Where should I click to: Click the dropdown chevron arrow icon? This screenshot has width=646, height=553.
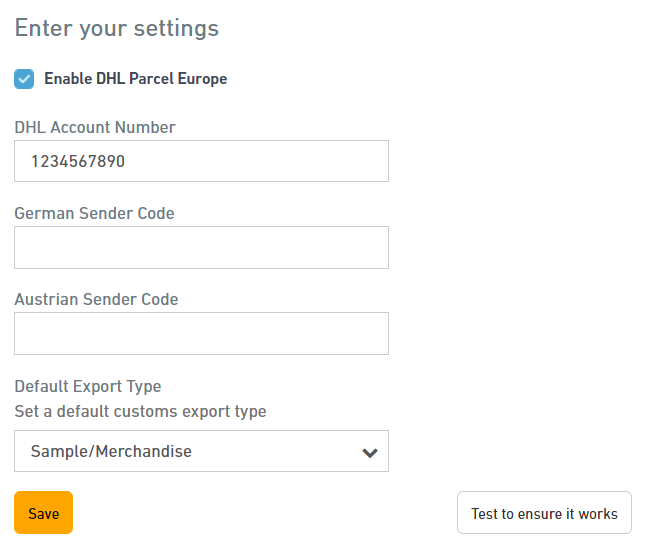369,452
